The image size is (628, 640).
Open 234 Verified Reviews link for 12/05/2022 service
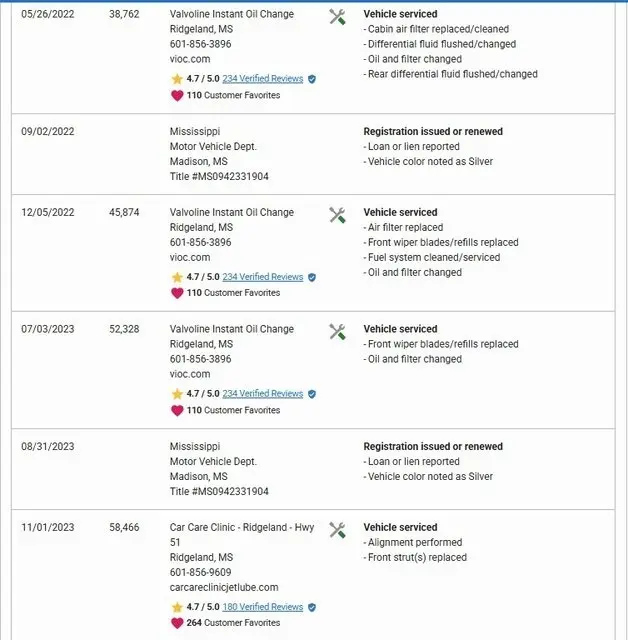tap(262, 277)
